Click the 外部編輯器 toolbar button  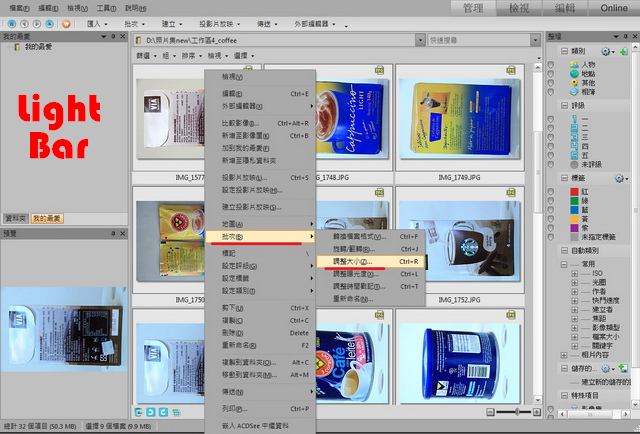pyautogui.click(x=302, y=21)
